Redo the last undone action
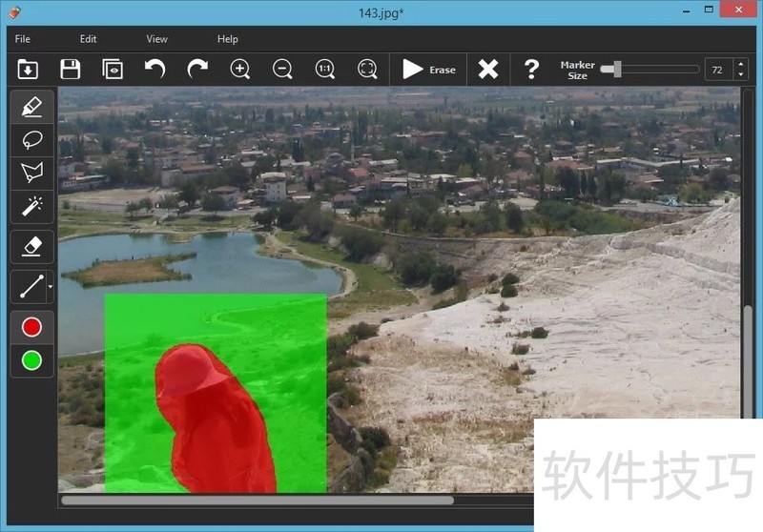The height and width of the screenshot is (532, 763). tap(197, 69)
